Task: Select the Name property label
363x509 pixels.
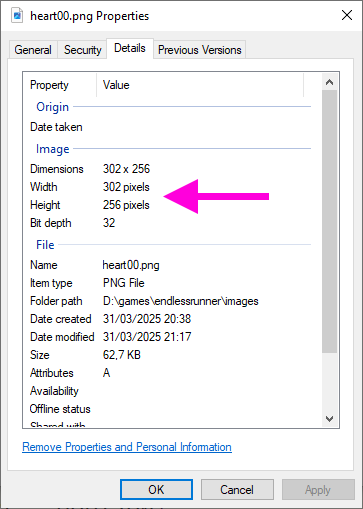Action: 44,265
